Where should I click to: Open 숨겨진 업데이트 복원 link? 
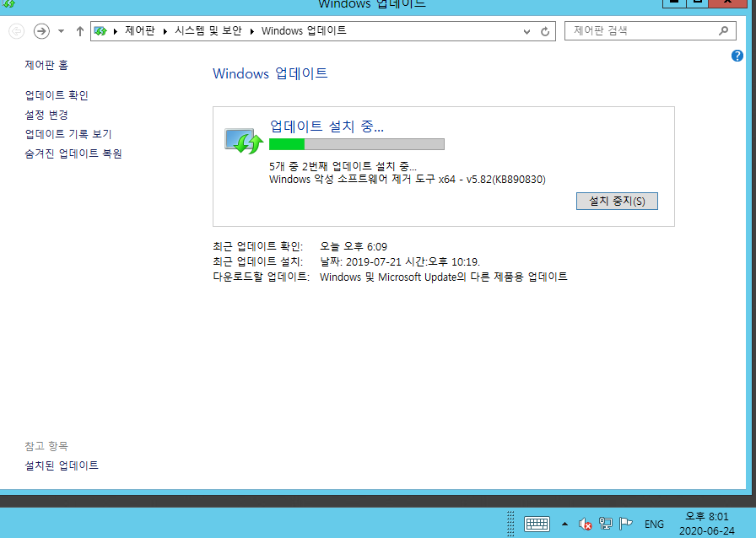(73, 153)
